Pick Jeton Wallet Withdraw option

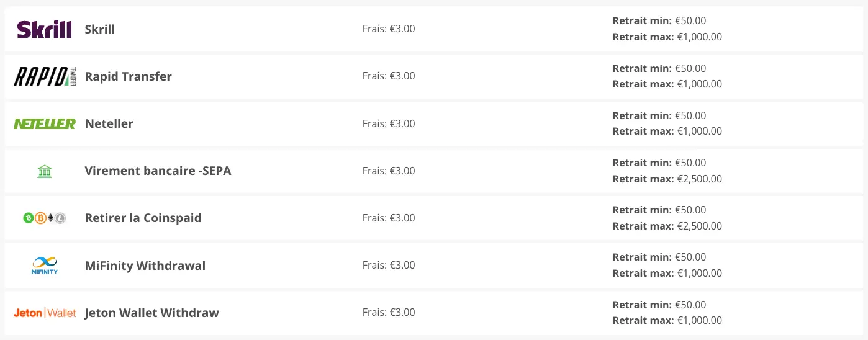pyautogui.click(x=151, y=313)
